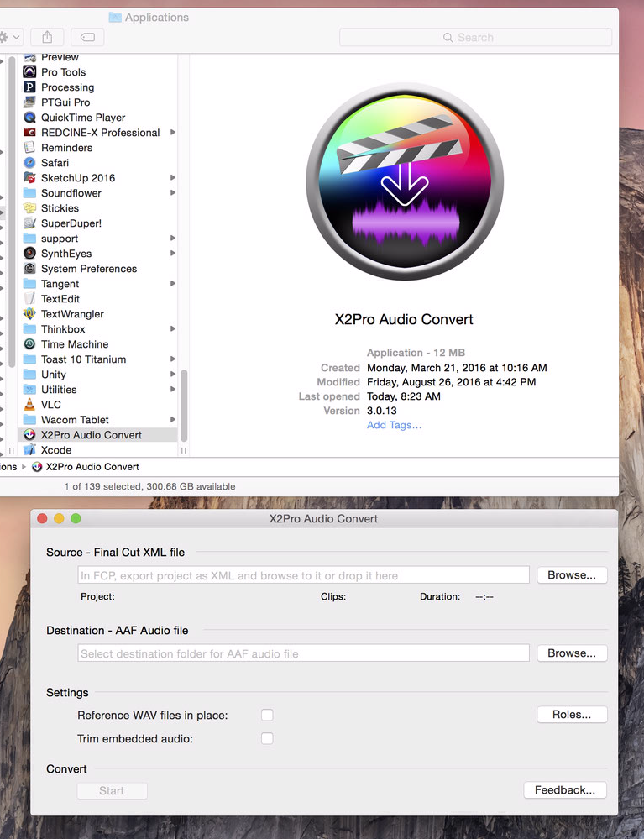Click the Roles... button
The height and width of the screenshot is (839, 644).
[572, 715]
